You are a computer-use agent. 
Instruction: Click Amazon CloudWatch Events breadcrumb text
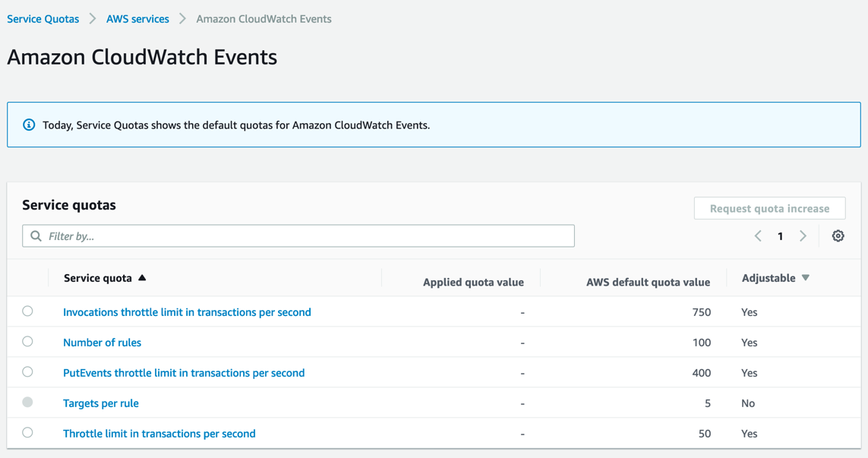point(264,19)
